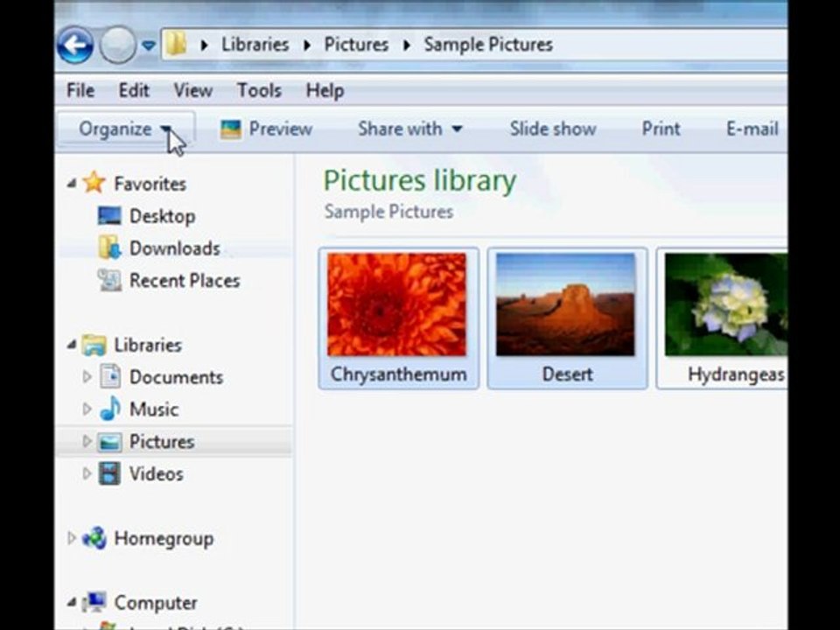This screenshot has height=630, width=840.
Task: Expand the arrow between Libraries and Pictures
Action: tap(307, 45)
